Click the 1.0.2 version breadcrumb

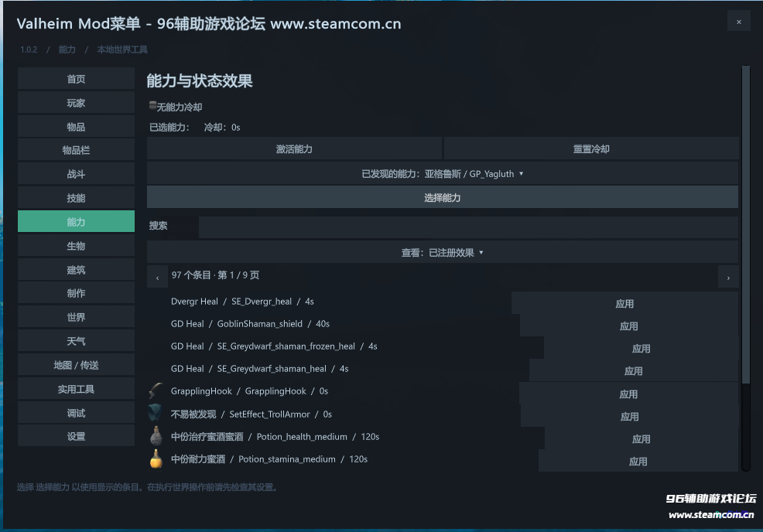tap(29, 49)
